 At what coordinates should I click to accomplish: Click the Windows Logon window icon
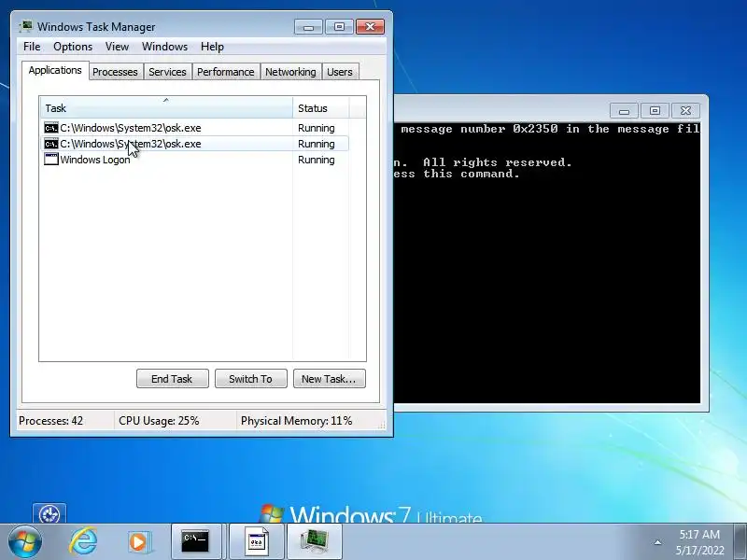tap(51, 159)
